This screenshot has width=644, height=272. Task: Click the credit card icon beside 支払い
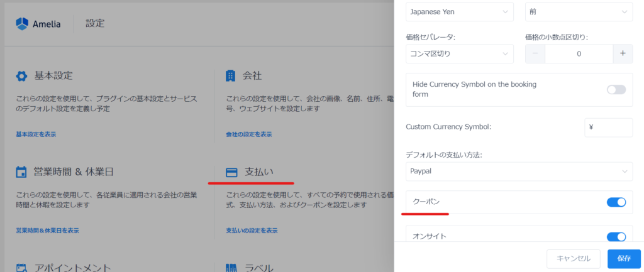pyautogui.click(x=231, y=173)
